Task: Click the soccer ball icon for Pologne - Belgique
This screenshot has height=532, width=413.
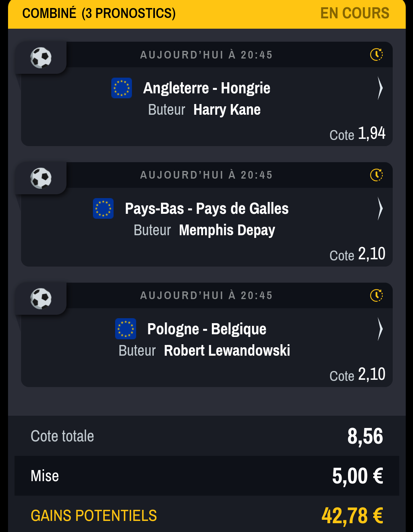Action: [x=41, y=299]
